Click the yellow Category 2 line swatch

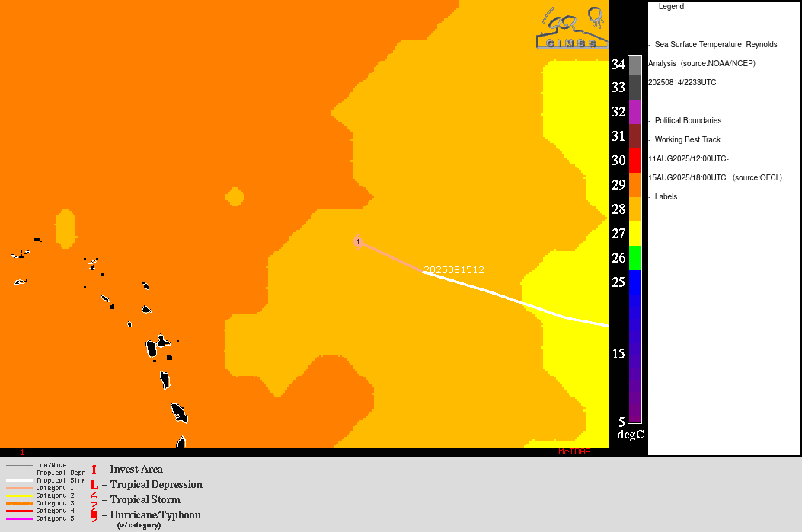[19, 495]
